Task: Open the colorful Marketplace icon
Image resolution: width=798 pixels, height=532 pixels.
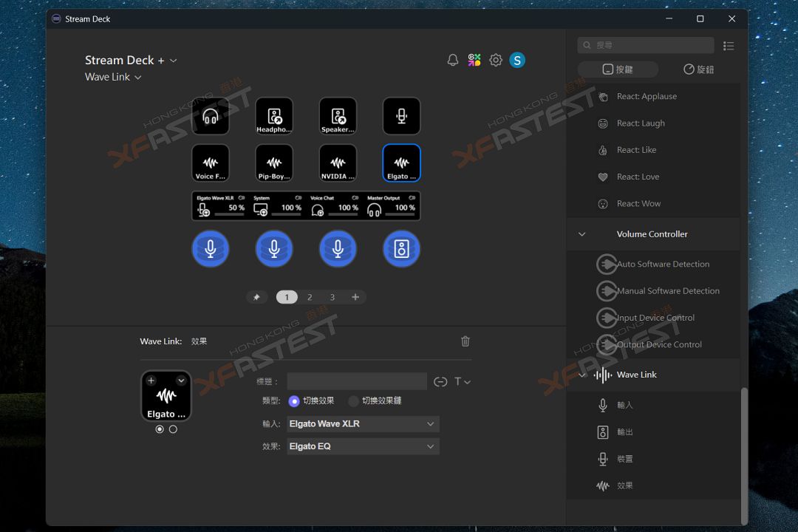Action: pyautogui.click(x=474, y=60)
